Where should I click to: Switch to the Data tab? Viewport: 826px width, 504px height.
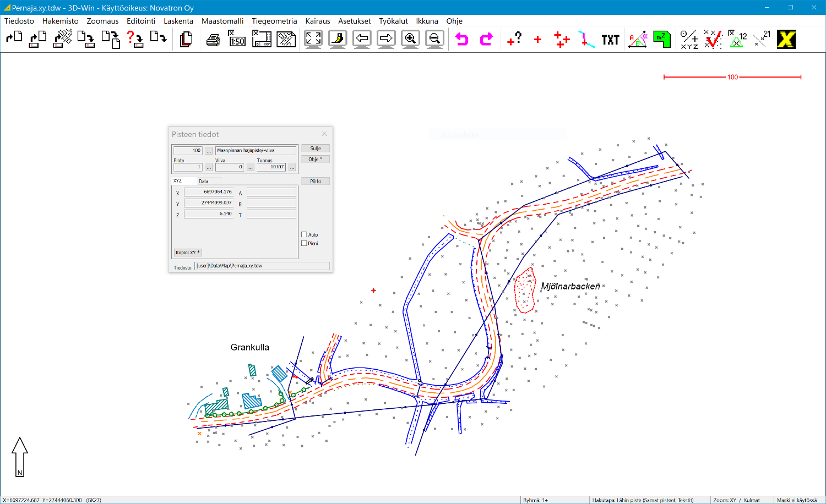pyautogui.click(x=204, y=181)
